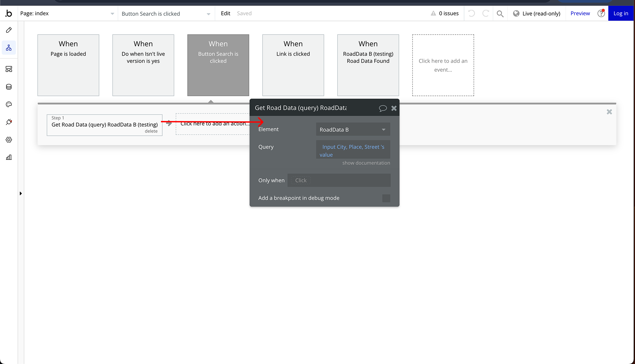Viewport: 635px width, 364px height.
Task: Open comment bubble on action panel
Action: point(383,108)
